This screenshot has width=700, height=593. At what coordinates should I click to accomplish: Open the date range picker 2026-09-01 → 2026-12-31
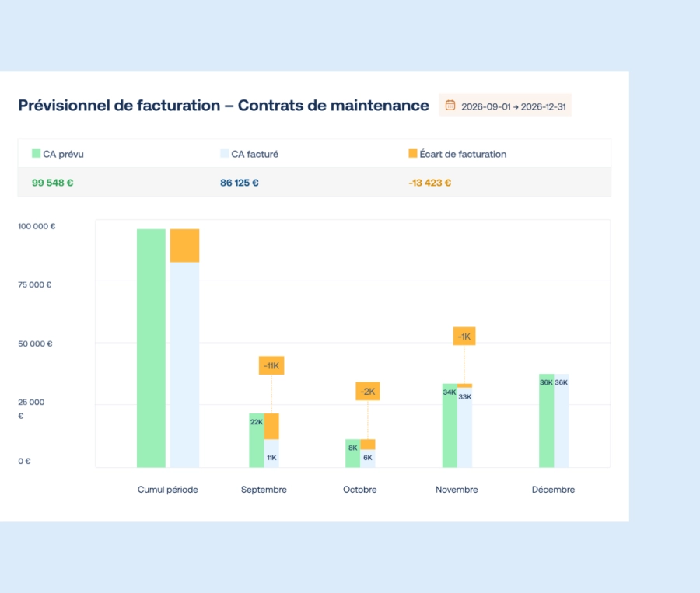click(505, 104)
